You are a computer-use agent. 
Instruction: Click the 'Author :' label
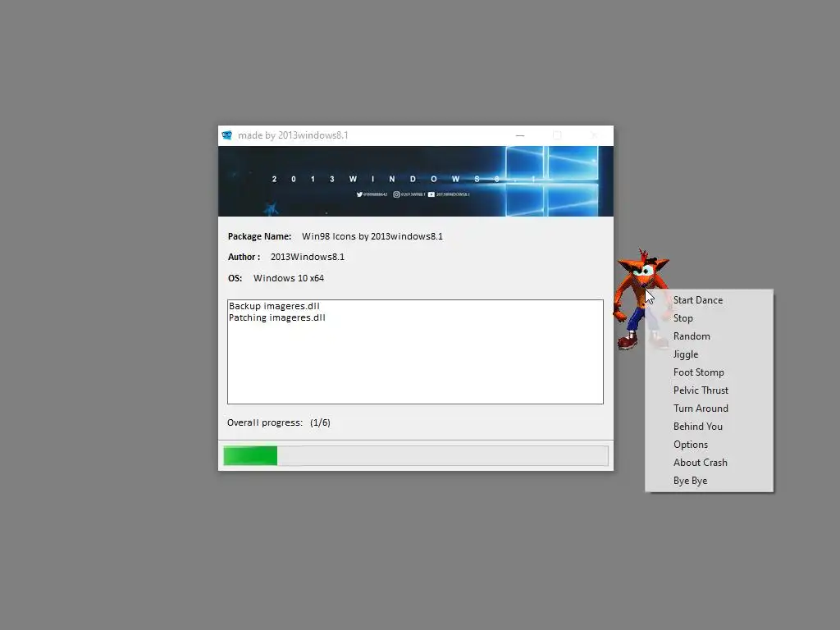point(244,257)
